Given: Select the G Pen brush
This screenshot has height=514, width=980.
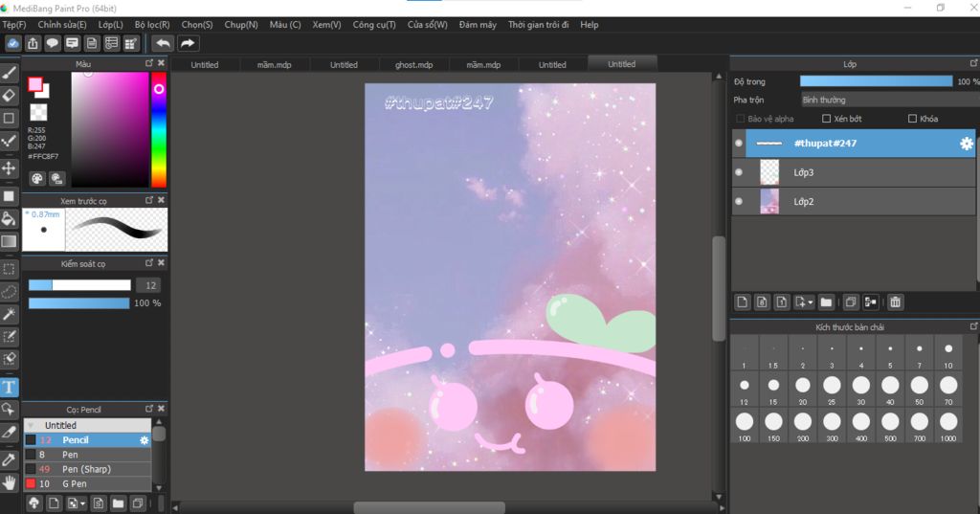Looking at the screenshot, I should [75, 483].
